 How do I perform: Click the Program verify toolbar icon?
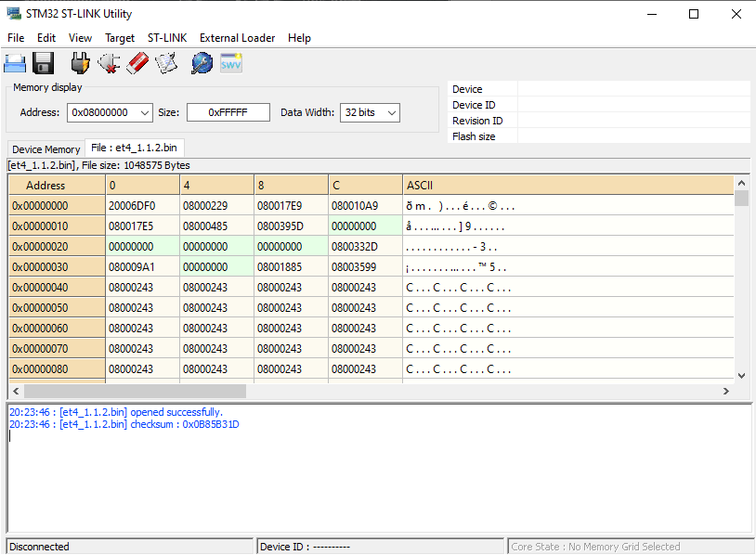(166, 64)
